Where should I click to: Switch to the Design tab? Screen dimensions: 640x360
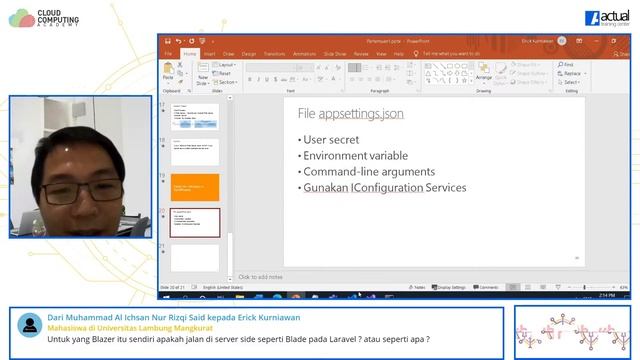[249, 54]
